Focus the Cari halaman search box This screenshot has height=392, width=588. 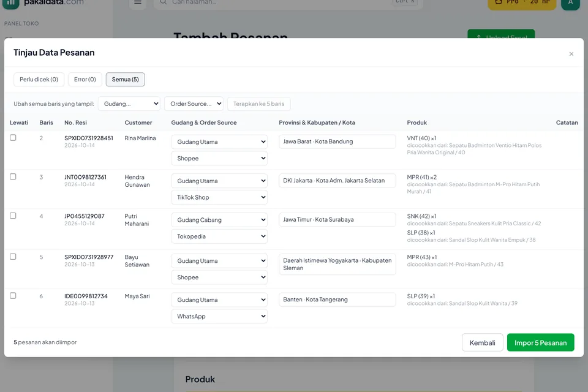[288, 3]
